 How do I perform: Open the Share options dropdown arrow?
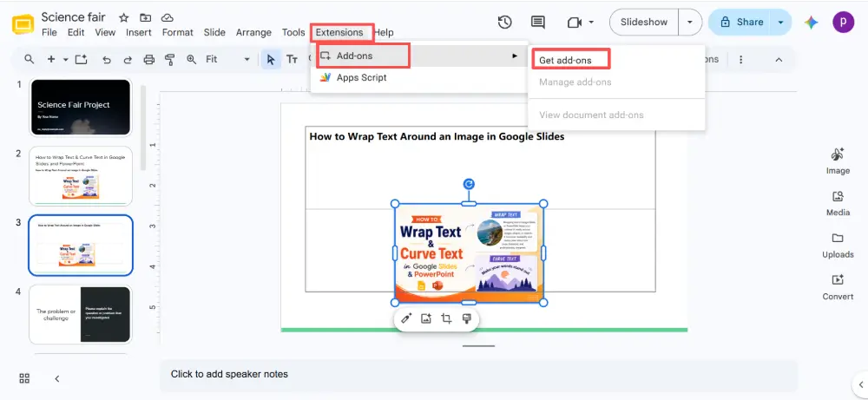781,23
